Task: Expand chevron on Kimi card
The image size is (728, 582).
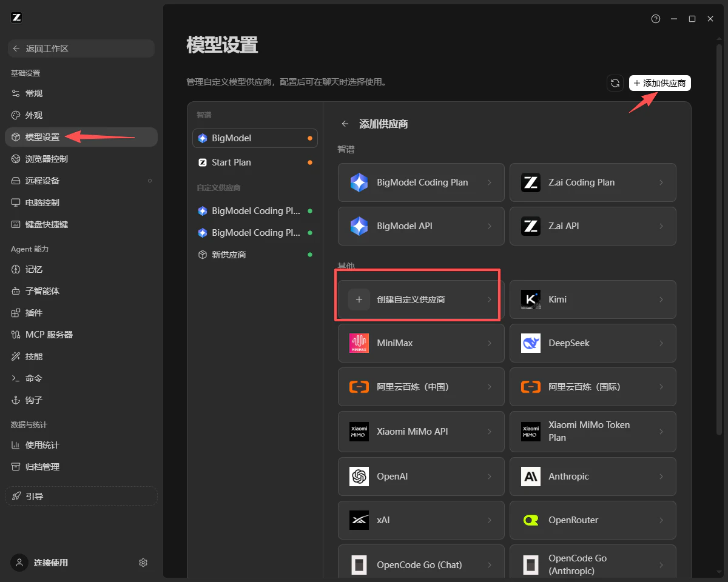Action: 661,299
